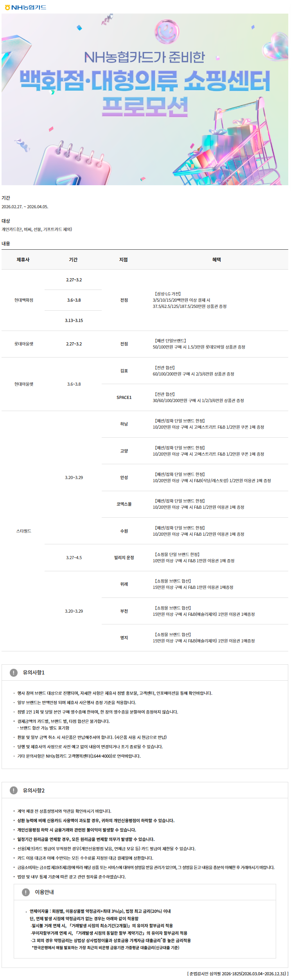Click the 이용안내 exclamation icon
This screenshot has width=291, height=980.
coord(26,892)
